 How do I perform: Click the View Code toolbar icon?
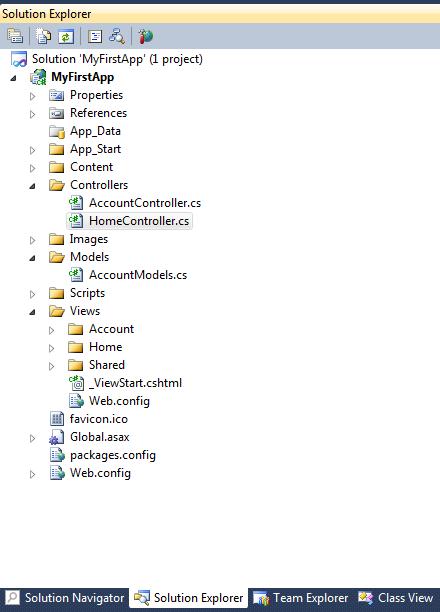[95, 37]
